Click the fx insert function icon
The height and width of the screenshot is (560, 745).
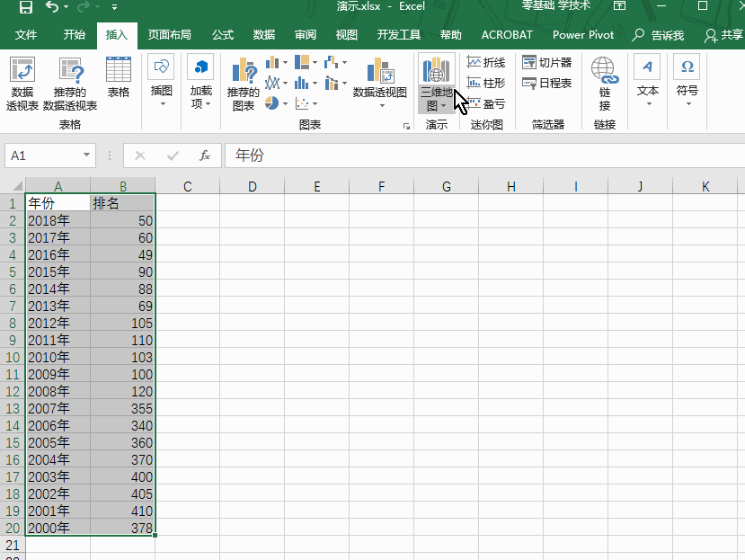tap(205, 156)
